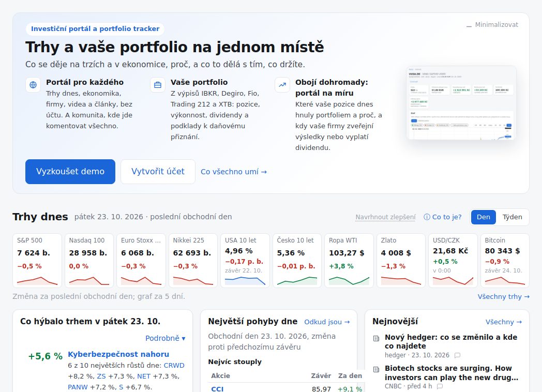Screen dimensions: 542x392
Task: Click the globe icon beside Portál pro každého
Action: tap(33, 85)
